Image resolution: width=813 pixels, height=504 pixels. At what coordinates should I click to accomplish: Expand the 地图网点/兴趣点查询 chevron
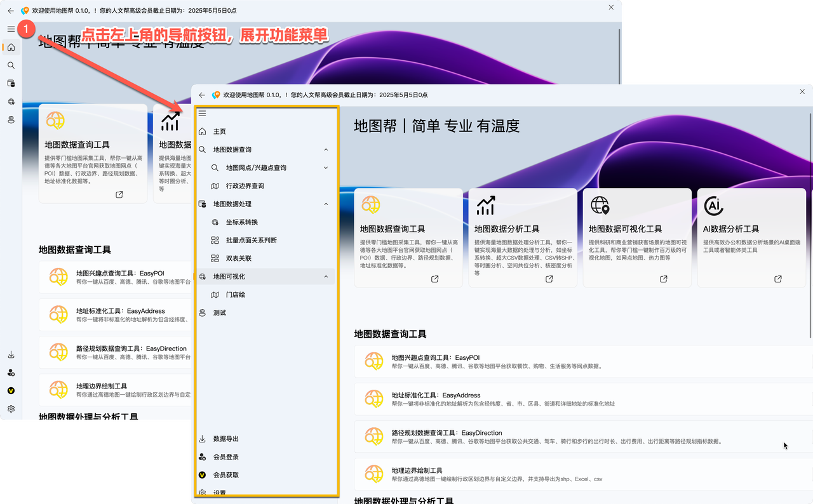point(326,168)
